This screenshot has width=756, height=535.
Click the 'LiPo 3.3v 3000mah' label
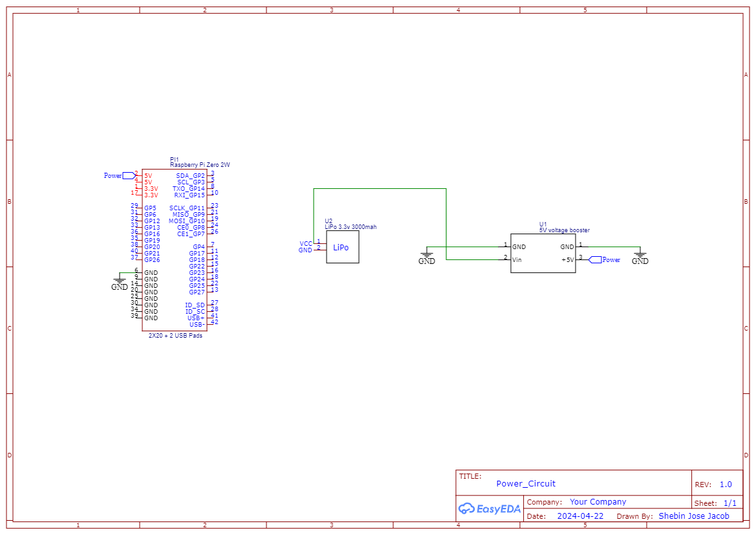(x=351, y=226)
